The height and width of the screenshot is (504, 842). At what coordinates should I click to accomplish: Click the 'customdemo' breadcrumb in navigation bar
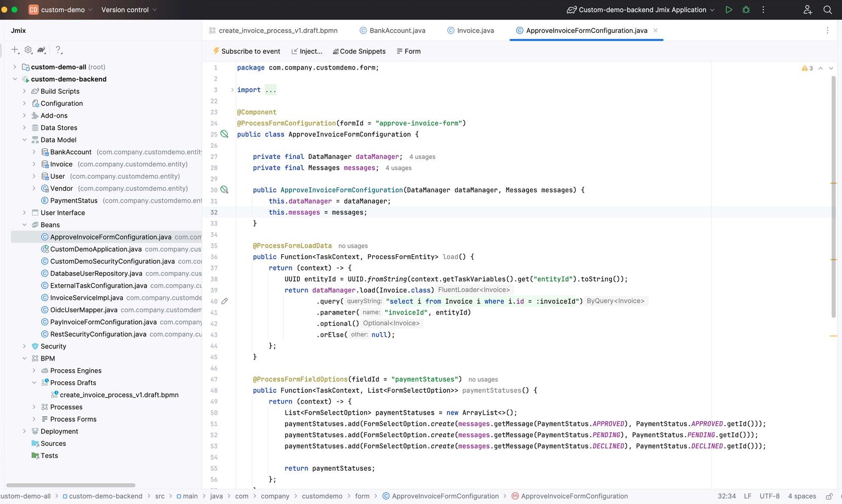point(322,496)
